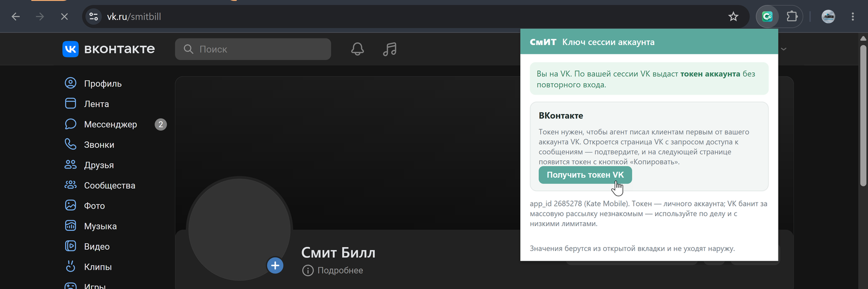Open site information icon in address bar
Image resolution: width=868 pixels, height=289 pixels.
(93, 17)
